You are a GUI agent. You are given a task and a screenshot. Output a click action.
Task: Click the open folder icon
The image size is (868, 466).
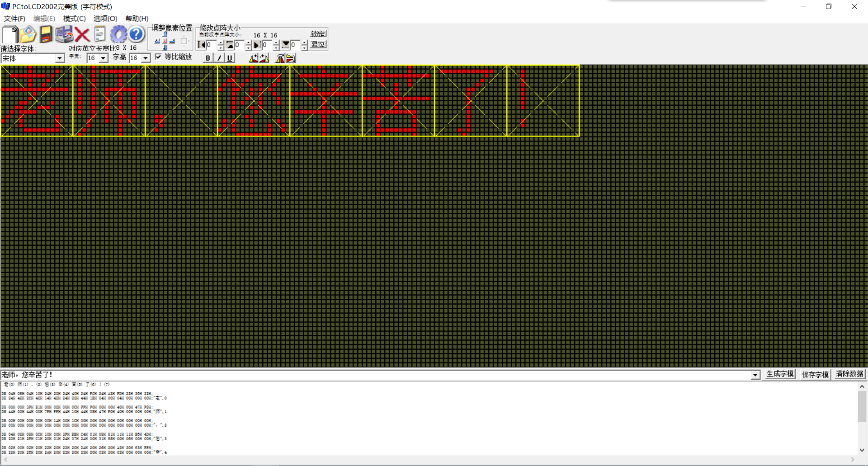[x=28, y=34]
